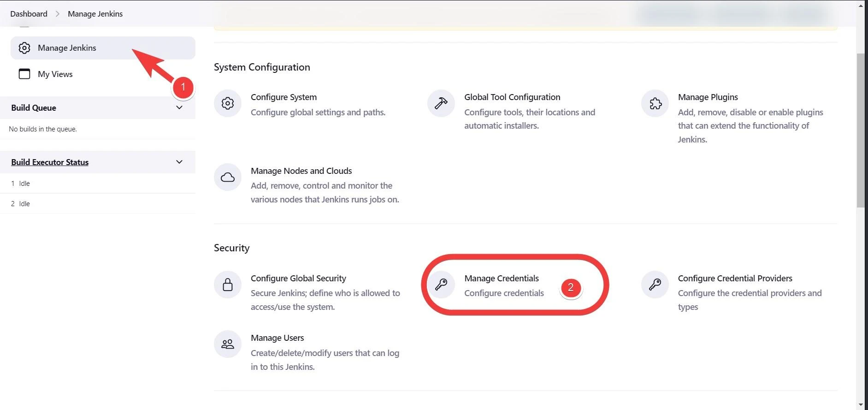Viewport: 868px width, 410px height.
Task: Click the Manage Users people icon
Action: coord(228,344)
